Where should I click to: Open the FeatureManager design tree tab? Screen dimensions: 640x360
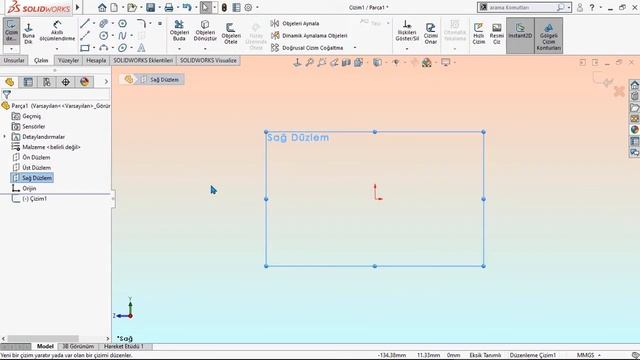point(9,82)
